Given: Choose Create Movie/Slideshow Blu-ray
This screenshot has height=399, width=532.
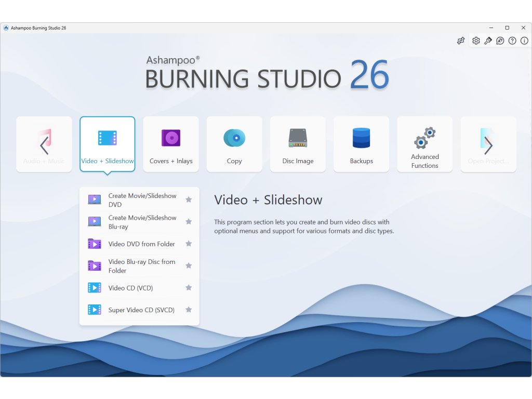Looking at the screenshot, I should [139, 222].
